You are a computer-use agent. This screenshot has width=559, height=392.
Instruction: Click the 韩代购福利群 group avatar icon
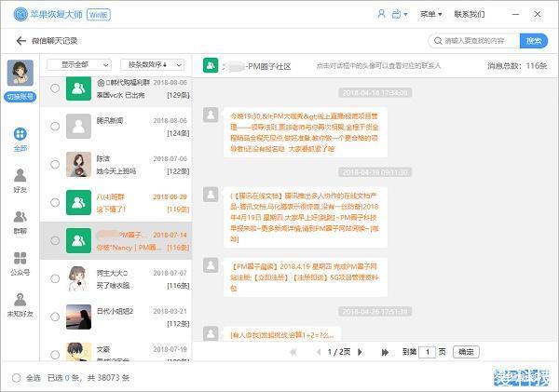79,88
